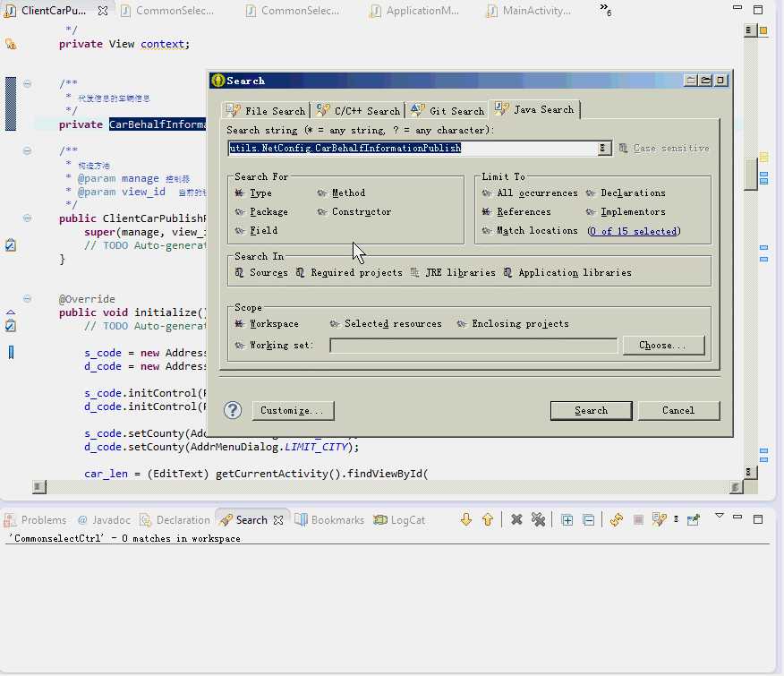Open ApplicationM... editor tab

(415, 11)
